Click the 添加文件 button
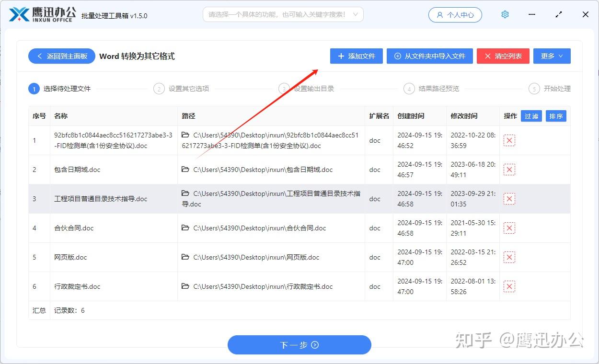This screenshot has height=364, width=599. (356, 56)
